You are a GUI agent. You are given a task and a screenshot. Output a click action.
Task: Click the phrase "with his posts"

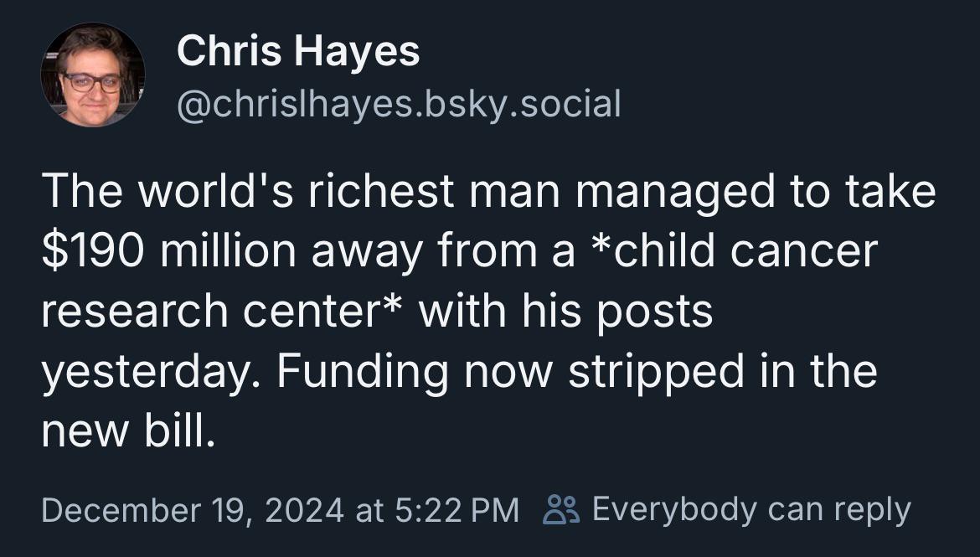point(565,312)
